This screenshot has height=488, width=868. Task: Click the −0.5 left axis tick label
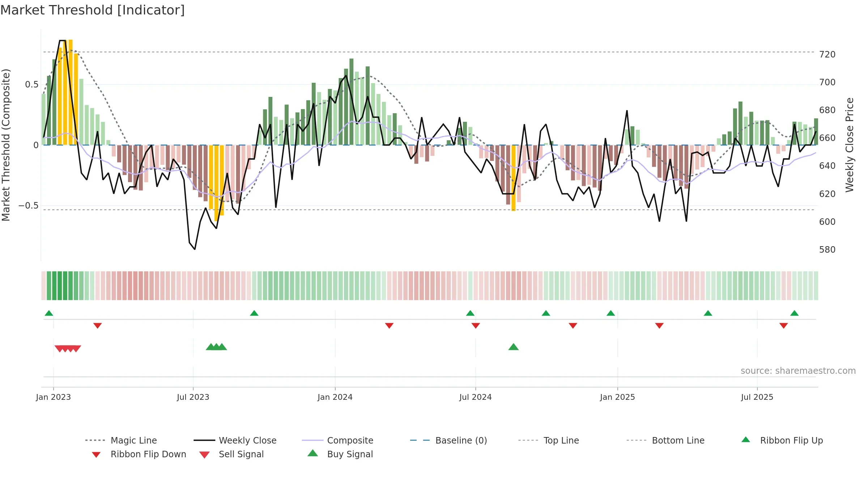click(x=29, y=206)
